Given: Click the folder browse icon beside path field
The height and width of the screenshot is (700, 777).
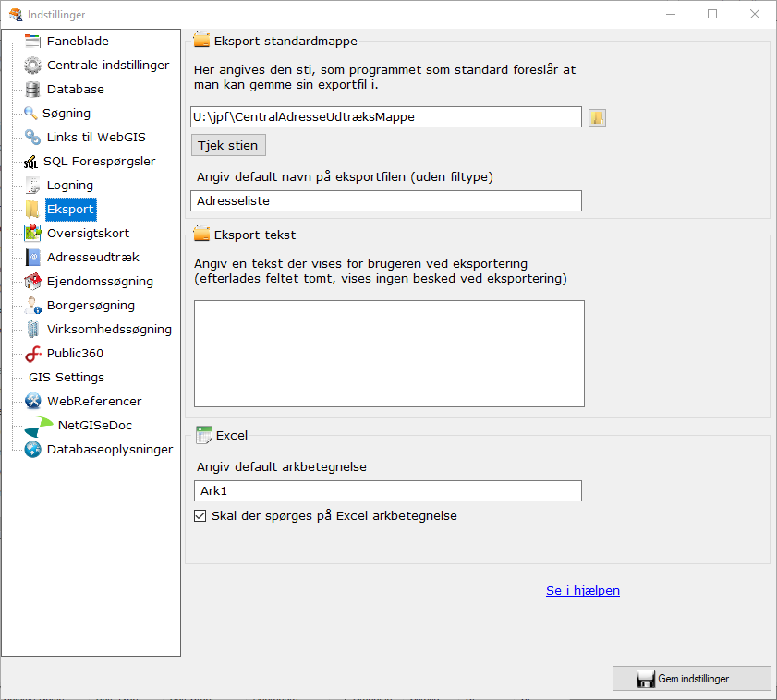Looking at the screenshot, I should click(x=597, y=117).
